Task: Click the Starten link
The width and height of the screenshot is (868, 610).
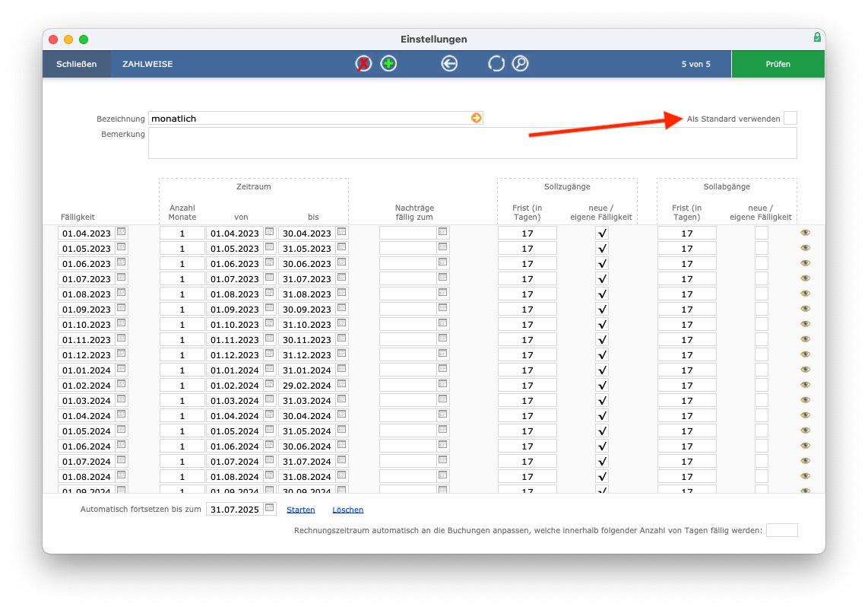Action: pos(300,510)
